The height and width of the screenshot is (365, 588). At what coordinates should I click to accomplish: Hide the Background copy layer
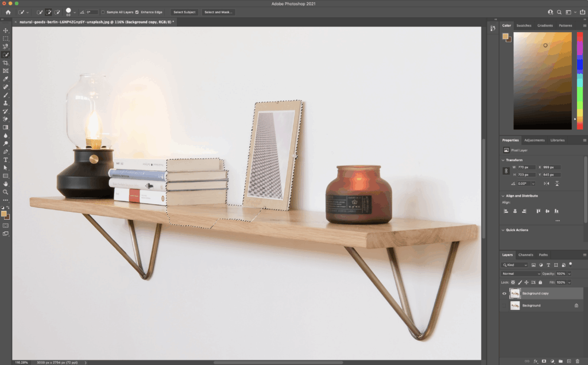[x=504, y=293]
